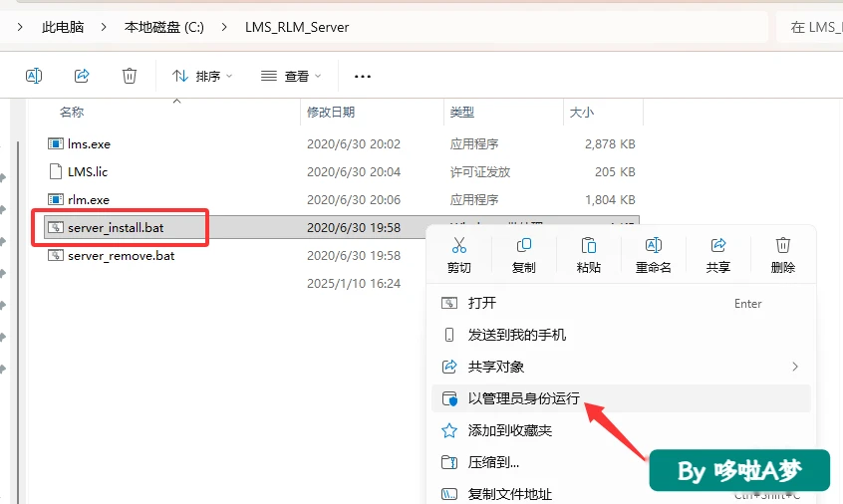Screen dimensions: 843x504
Task: Click the 2020/6/30 20:02 date cell
Action: pyautogui.click(x=354, y=144)
